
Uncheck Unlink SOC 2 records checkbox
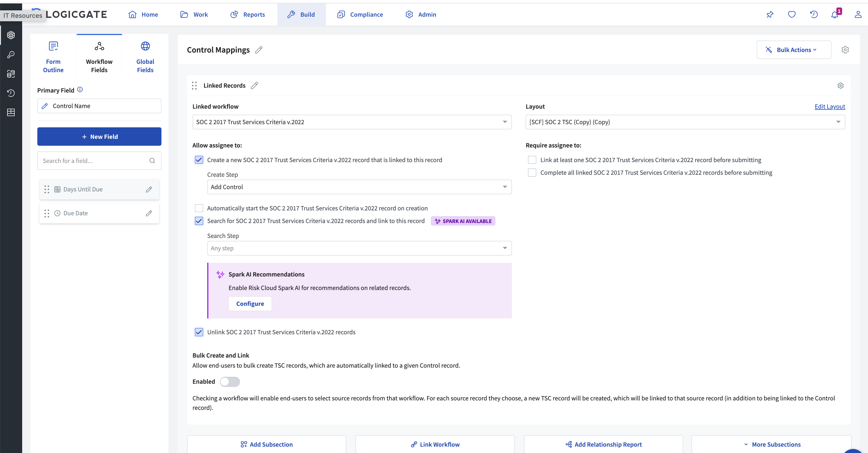(x=199, y=332)
